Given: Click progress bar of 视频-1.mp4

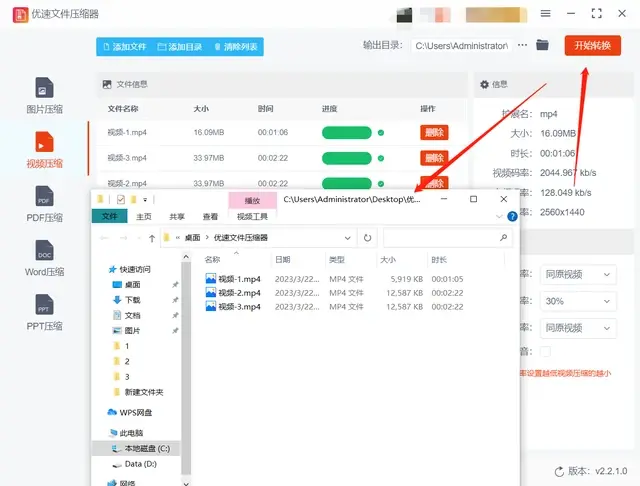Looking at the screenshot, I should coord(347,133).
